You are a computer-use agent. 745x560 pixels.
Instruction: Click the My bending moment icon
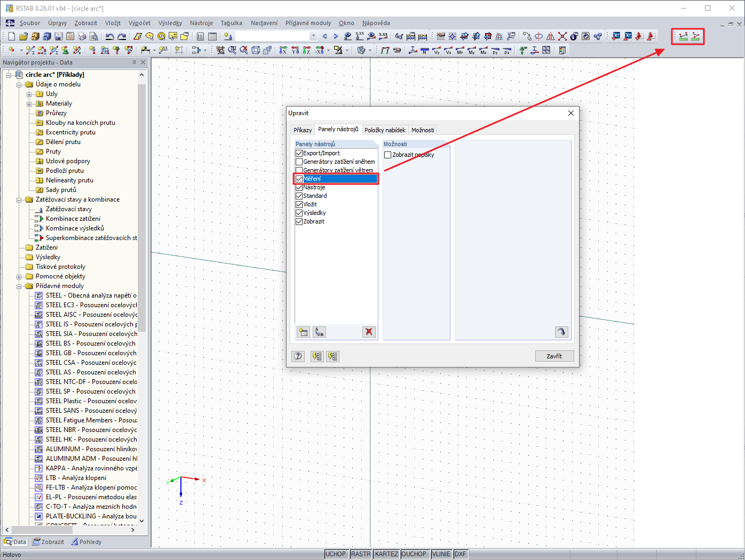(472, 51)
